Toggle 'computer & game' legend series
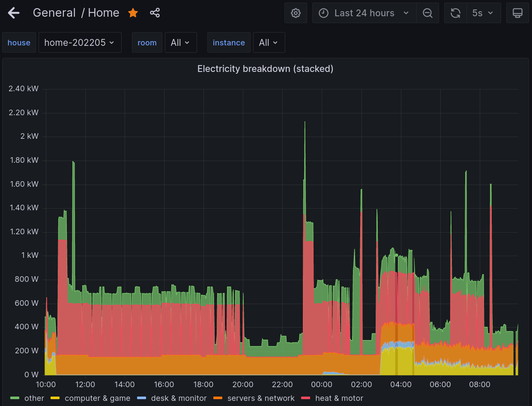Screen dimensions: 532x406 click(97, 398)
